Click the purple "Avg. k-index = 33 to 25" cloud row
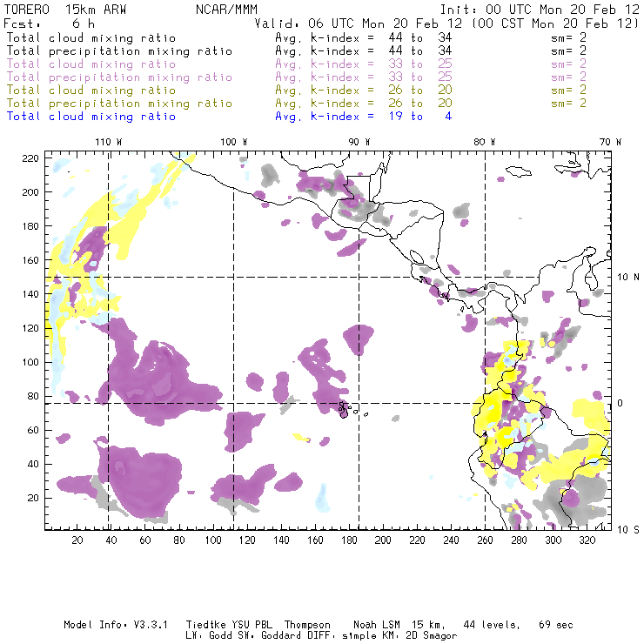This screenshot has width=644, height=644. [x=364, y=64]
